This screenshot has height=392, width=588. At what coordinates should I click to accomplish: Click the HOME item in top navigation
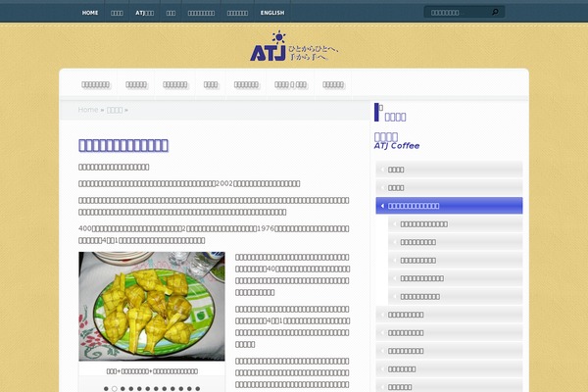pyautogui.click(x=90, y=13)
